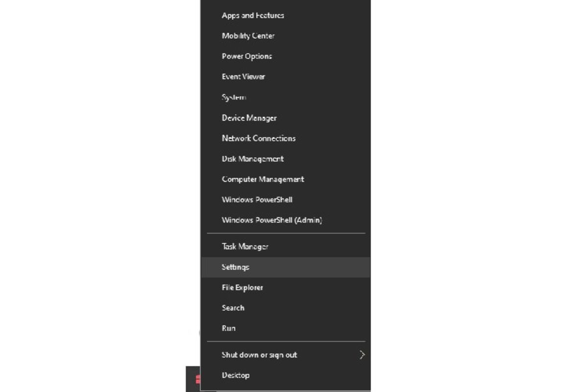588x392 pixels.
Task: Launch Event Viewer
Action: tap(243, 76)
